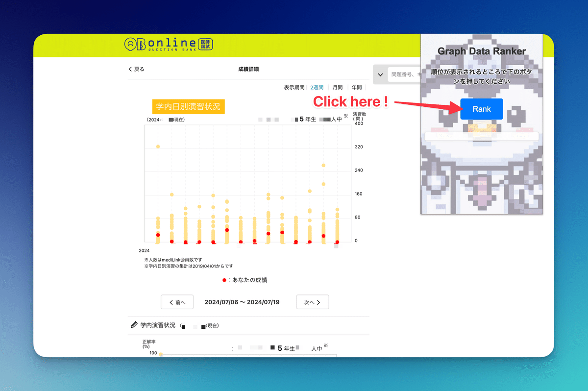Click the blue Rank button
588x391 pixels.
(482, 109)
